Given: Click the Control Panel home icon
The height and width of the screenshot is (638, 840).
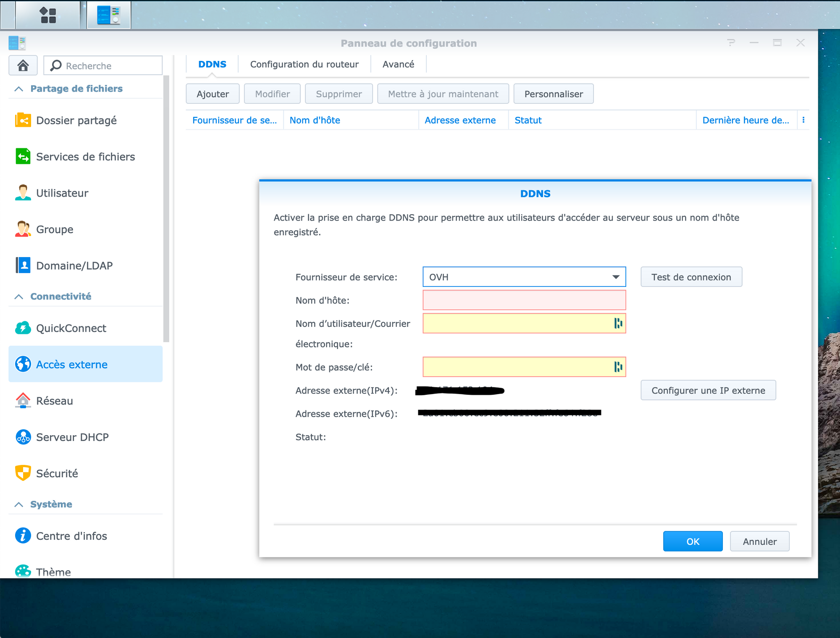Looking at the screenshot, I should pos(23,66).
